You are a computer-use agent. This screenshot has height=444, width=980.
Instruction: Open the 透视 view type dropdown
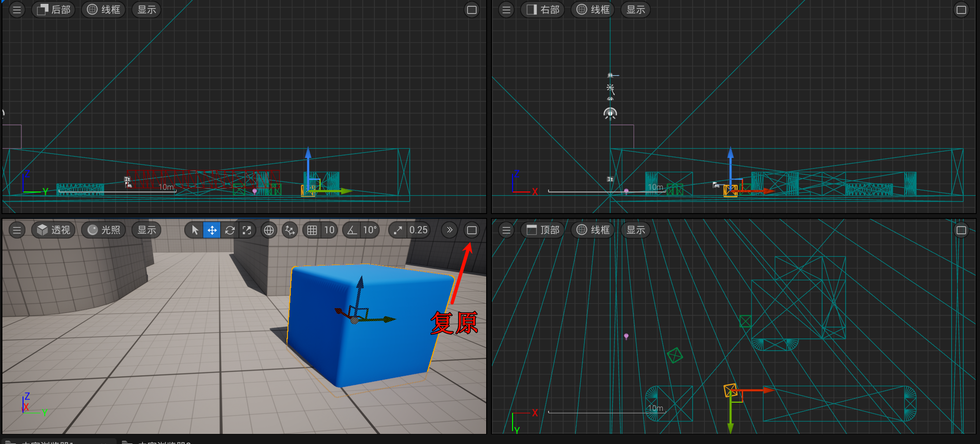click(x=54, y=230)
